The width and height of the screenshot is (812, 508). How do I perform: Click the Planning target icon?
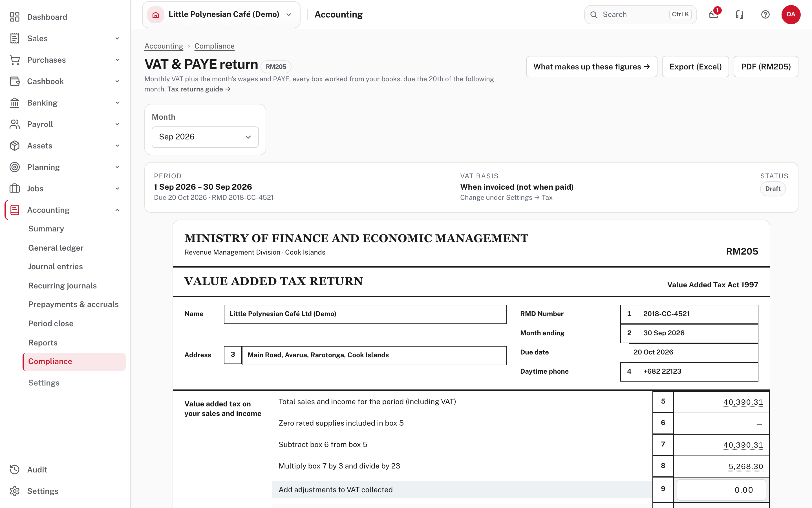pos(14,167)
